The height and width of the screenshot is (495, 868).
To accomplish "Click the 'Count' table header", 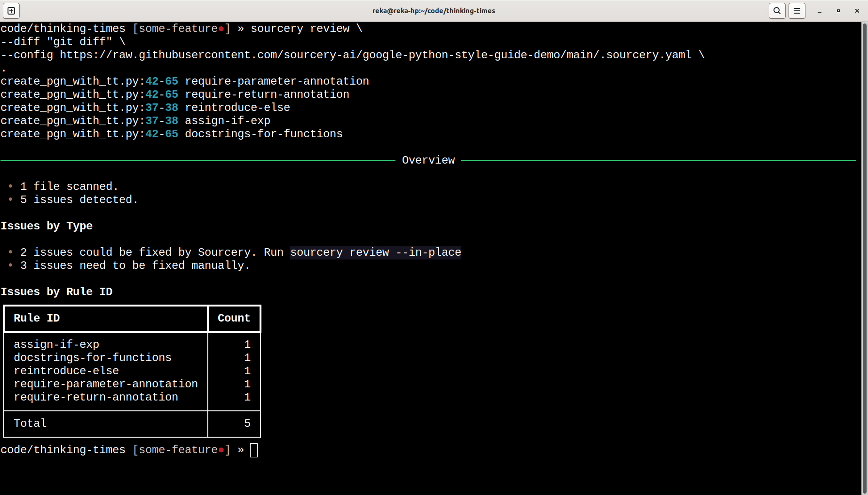I will 234,318.
